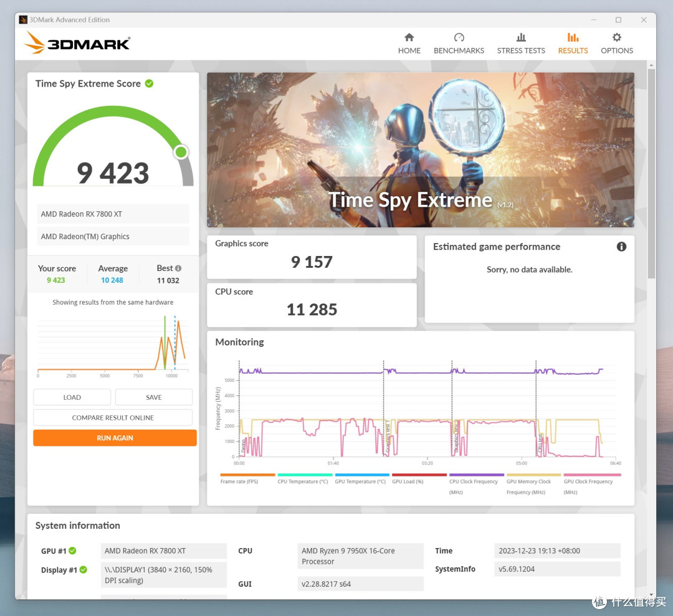Click the CPU score value 11 285
The image size is (673, 616).
click(312, 310)
